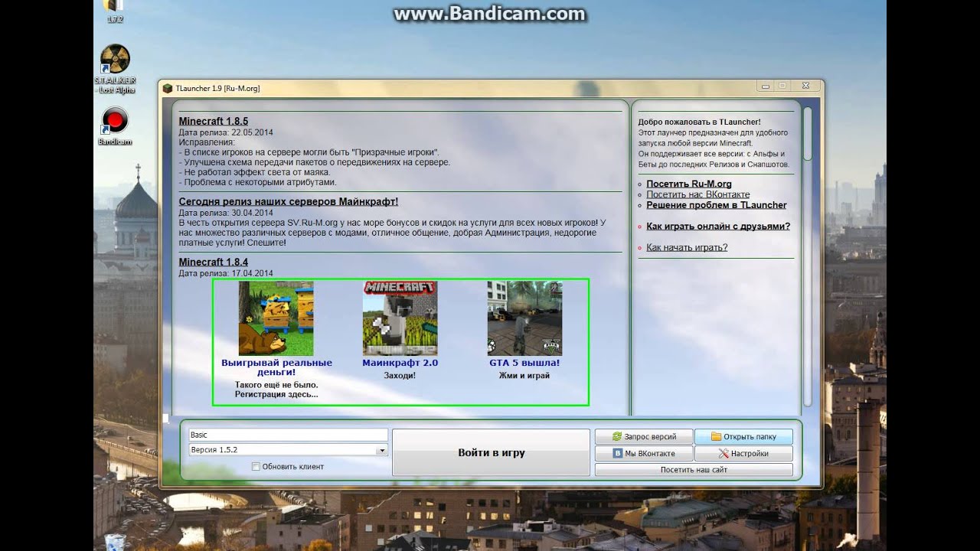The image size is (980, 551).
Task: Click the 'Посетить наш сайт' button
Action: (694, 470)
